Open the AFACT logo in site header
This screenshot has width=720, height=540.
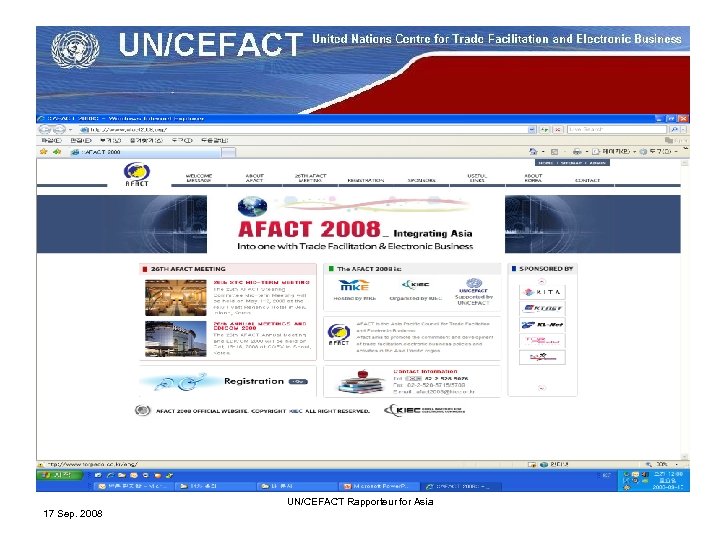[136, 174]
